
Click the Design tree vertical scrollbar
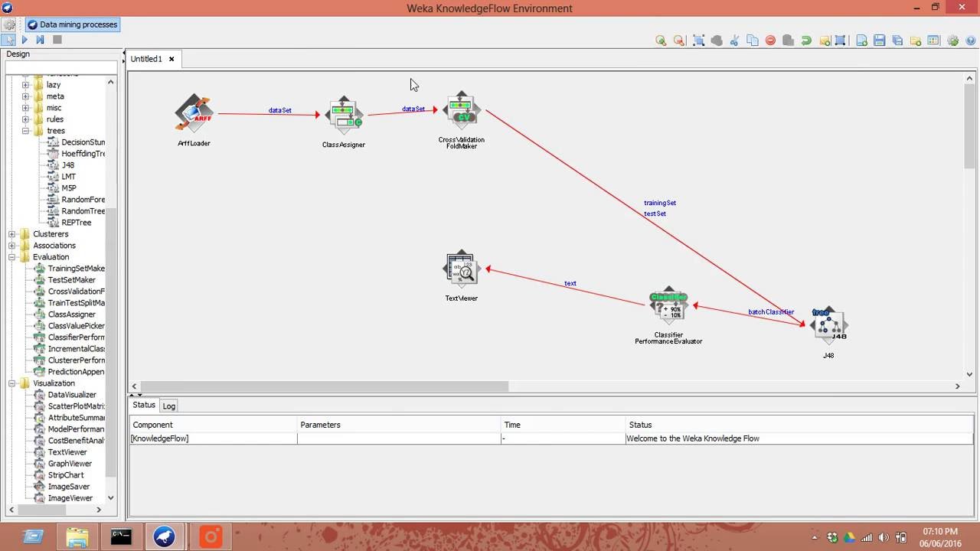111,344
